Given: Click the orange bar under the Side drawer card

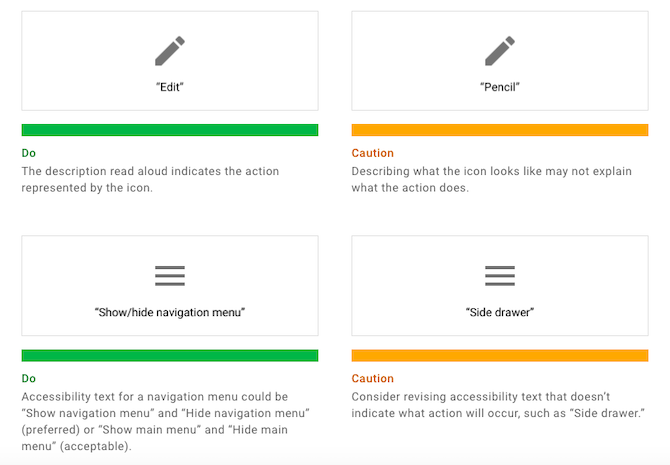Looking at the screenshot, I should pyautogui.click(x=500, y=356).
